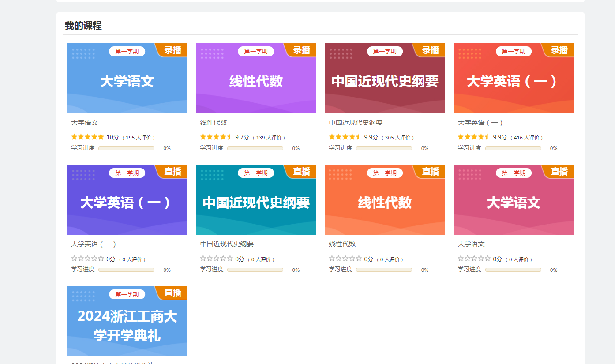The image size is (615, 364).
Task: Click the progress bar under recorded 大学语文
Action: (x=126, y=149)
